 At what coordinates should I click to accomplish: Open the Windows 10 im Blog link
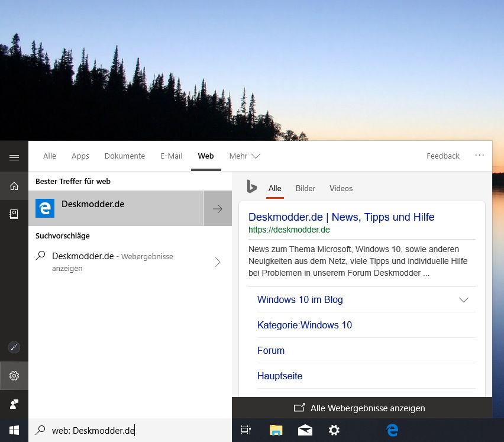click(300, 299)
